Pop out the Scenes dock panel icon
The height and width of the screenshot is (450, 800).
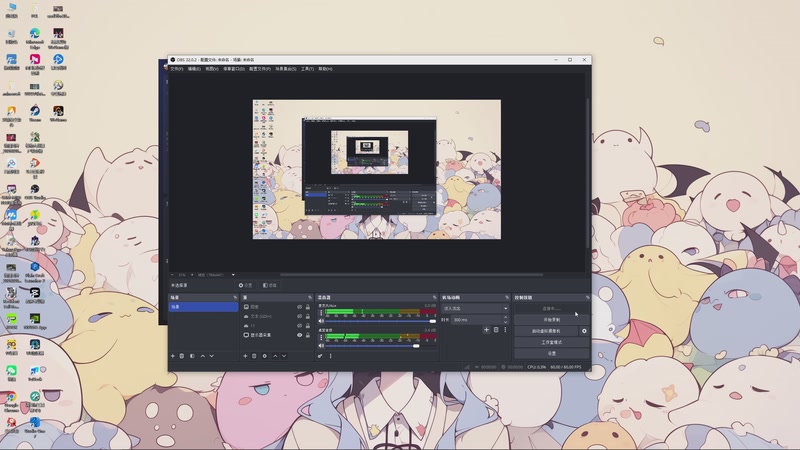[x=235, y=297]
